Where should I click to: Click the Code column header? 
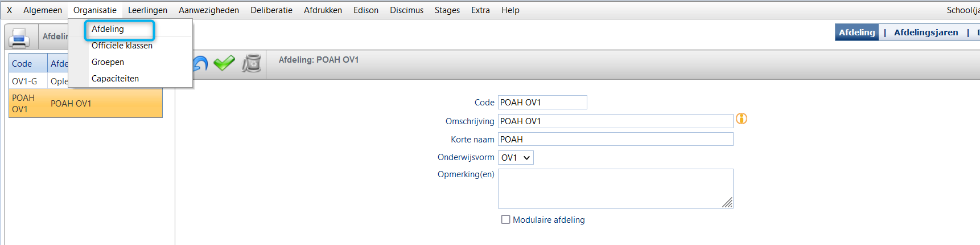click(x=28, y=64)
